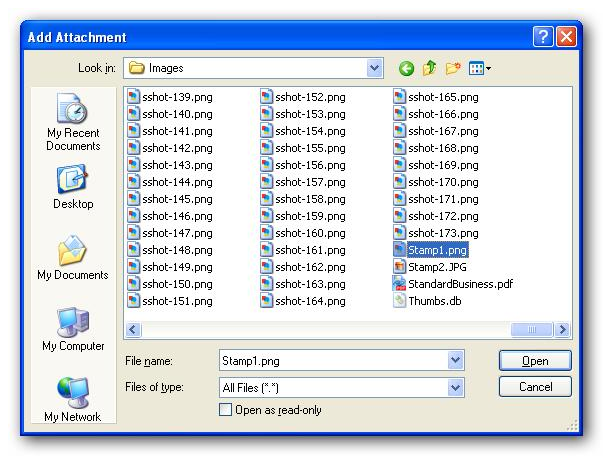Select the Thumbs.db file icon
Image resolution: width=611 pixels, height=464 pixels.
399,301
